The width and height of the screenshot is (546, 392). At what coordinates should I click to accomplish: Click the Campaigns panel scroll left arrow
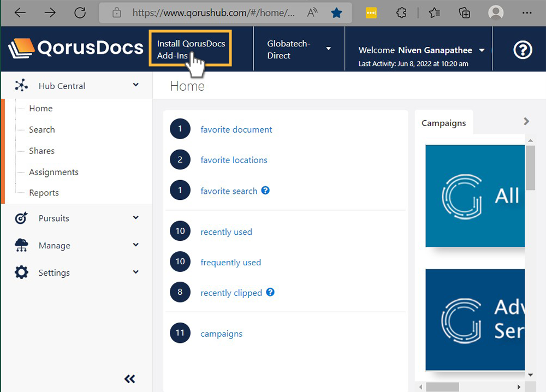pyautogui.click(x=420, y=387)
